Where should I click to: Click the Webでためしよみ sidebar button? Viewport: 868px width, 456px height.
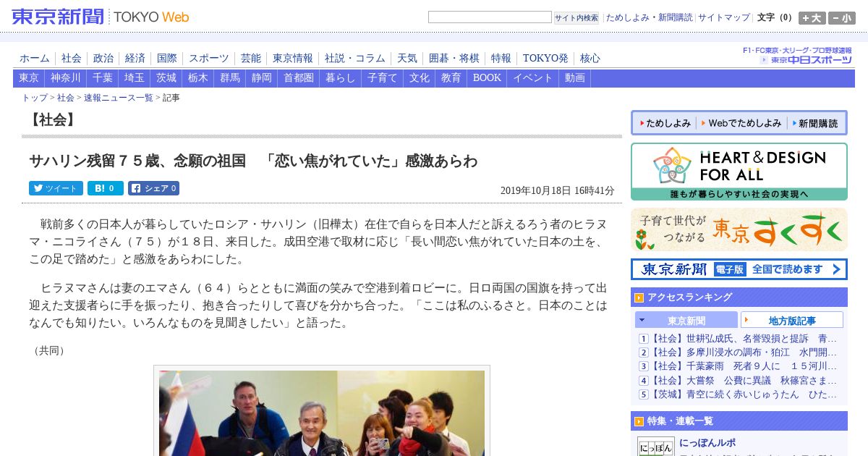(x=741, y=123)
